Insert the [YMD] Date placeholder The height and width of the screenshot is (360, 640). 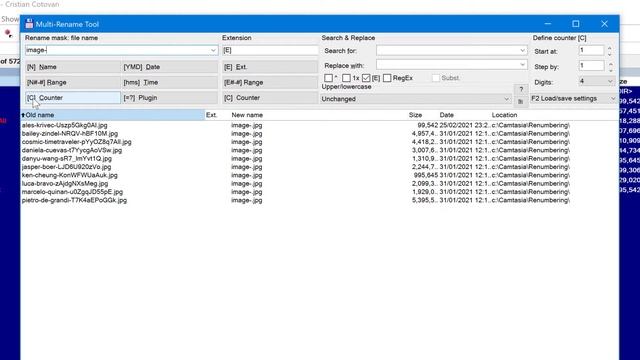point(170,67)
